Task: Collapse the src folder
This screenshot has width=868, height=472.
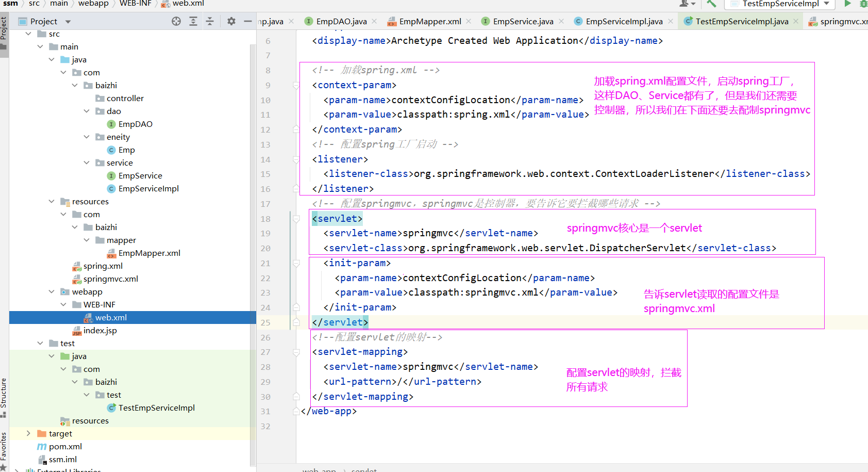Action: tap(28, 34)
